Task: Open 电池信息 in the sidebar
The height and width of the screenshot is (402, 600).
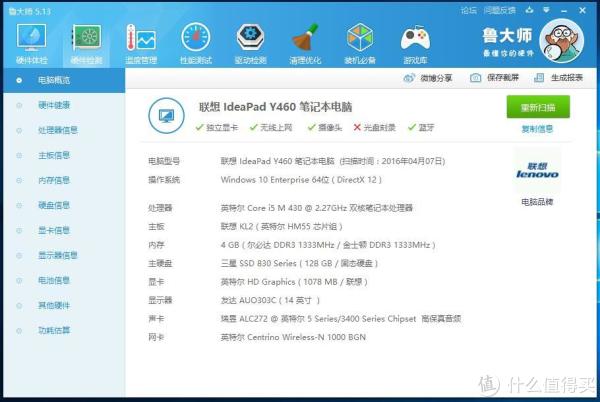Action: (54, 280)
